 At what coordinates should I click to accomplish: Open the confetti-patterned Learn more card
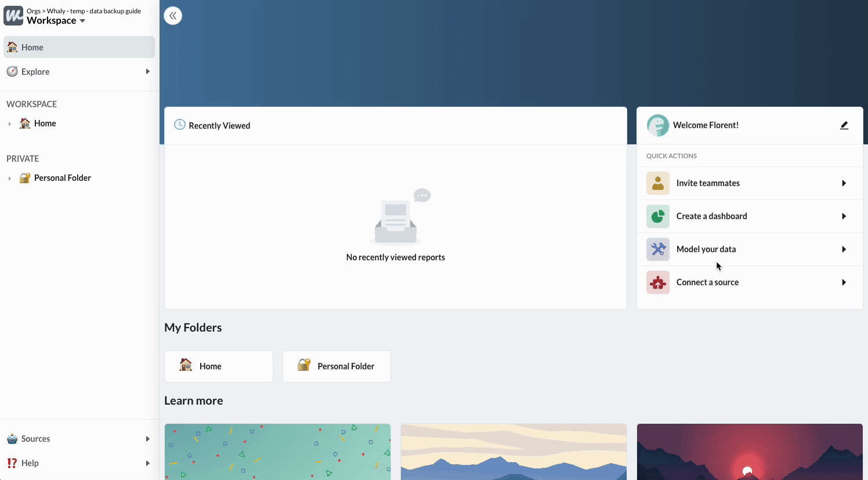[277, 452]
